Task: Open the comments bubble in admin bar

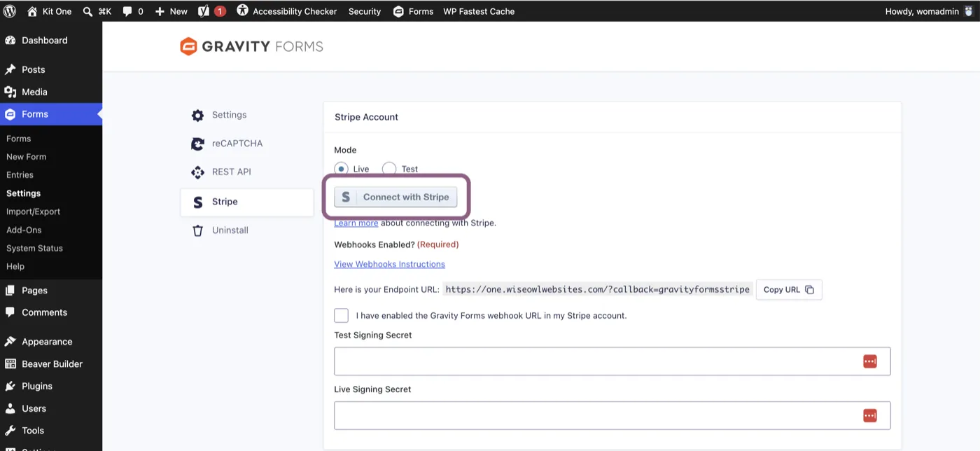Action: tap(127, 11)
